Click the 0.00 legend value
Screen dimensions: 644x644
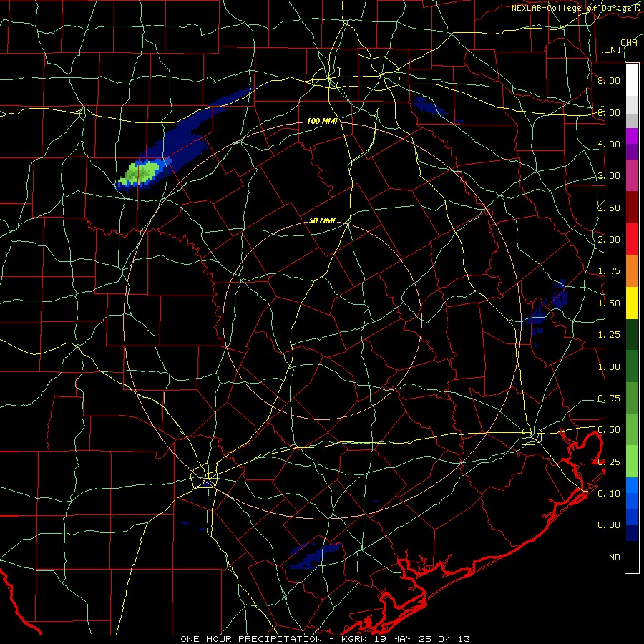(609, 525)
